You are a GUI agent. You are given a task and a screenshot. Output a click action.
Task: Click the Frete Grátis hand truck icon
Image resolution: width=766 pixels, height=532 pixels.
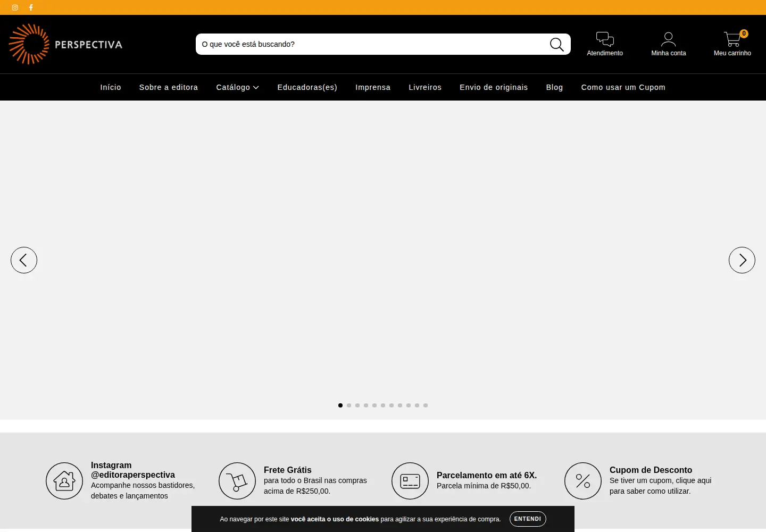coord(237,481)
